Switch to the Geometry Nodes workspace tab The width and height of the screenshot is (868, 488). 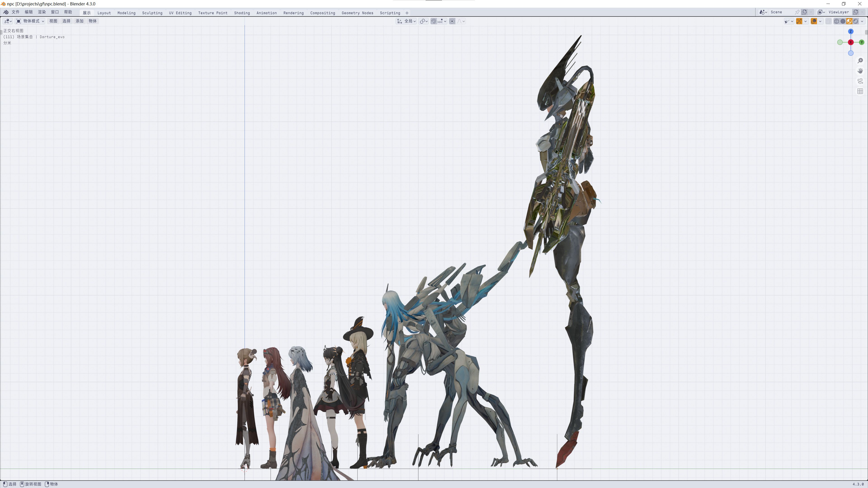[x=357, y=13]
